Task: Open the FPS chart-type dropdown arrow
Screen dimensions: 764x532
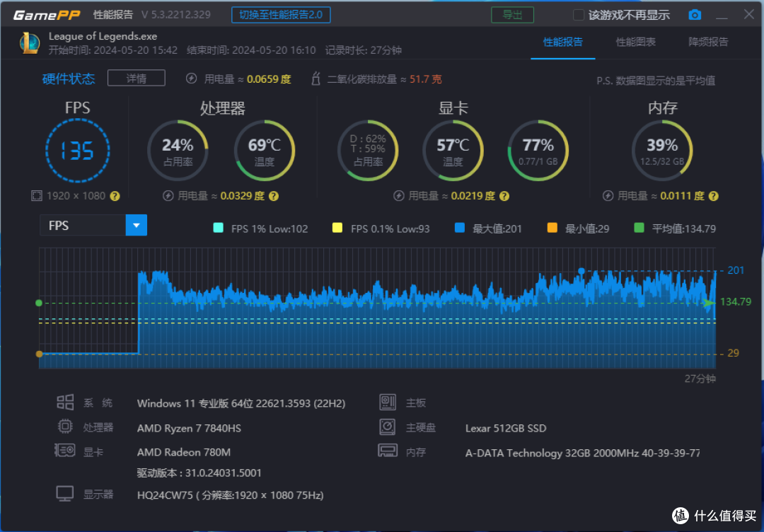Action: click(137, 225)
